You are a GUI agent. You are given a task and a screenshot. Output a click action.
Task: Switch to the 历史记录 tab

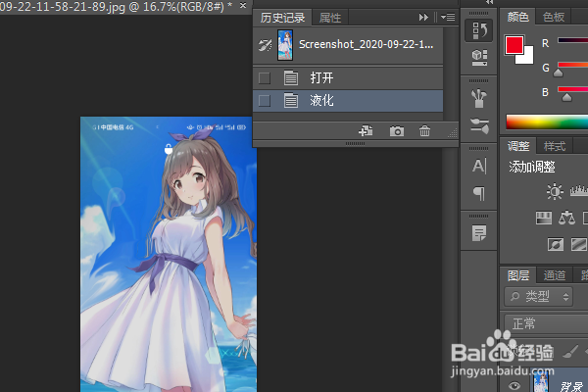pos(283,18)
